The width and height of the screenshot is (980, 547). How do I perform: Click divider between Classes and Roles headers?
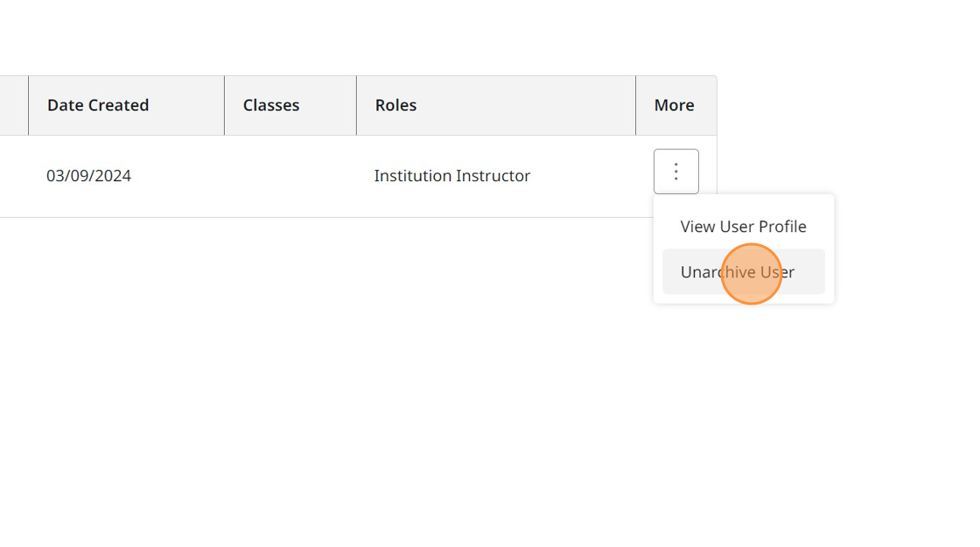(356, 105)
